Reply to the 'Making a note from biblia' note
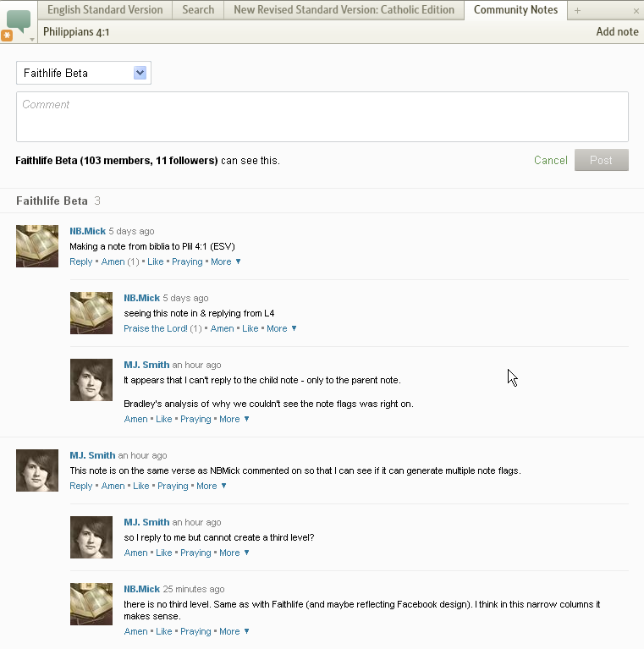 80,261
